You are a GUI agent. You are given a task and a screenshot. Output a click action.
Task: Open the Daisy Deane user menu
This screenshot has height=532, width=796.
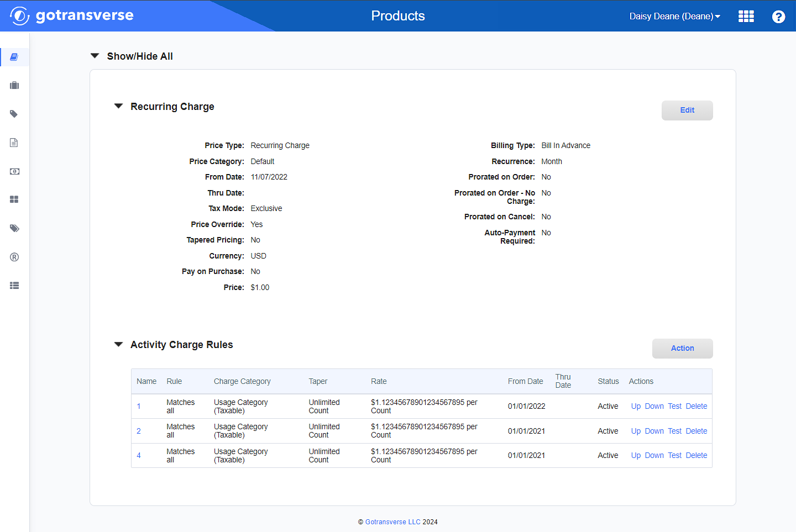click(x=675, y=16)
